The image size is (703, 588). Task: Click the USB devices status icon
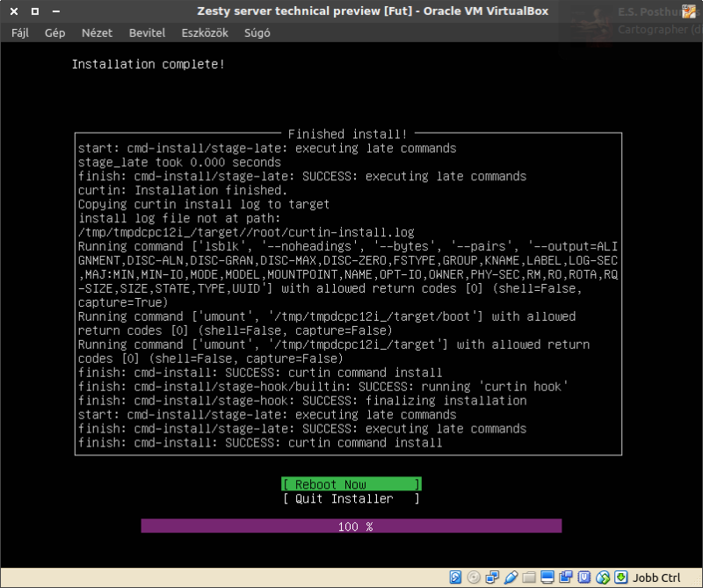coord(511,577)
